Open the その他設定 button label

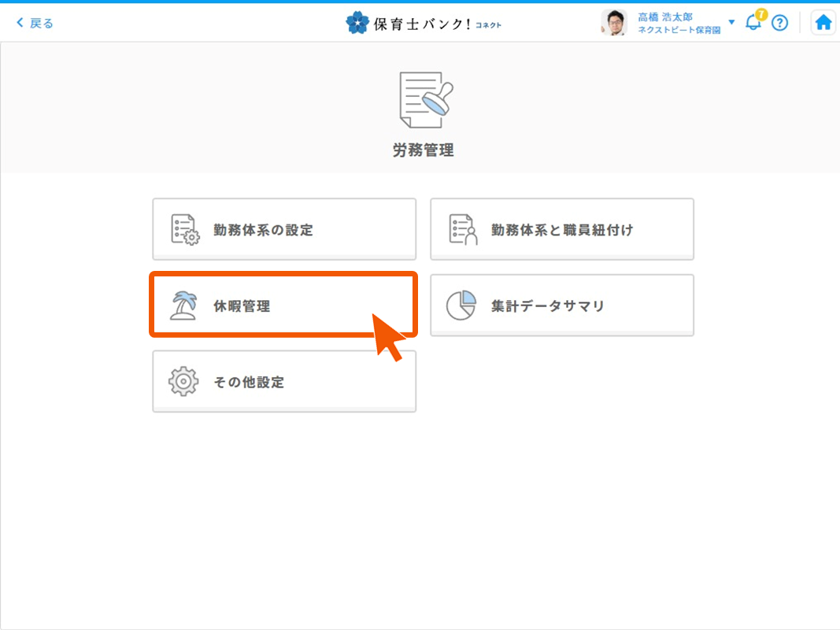(x=249, y=383)
